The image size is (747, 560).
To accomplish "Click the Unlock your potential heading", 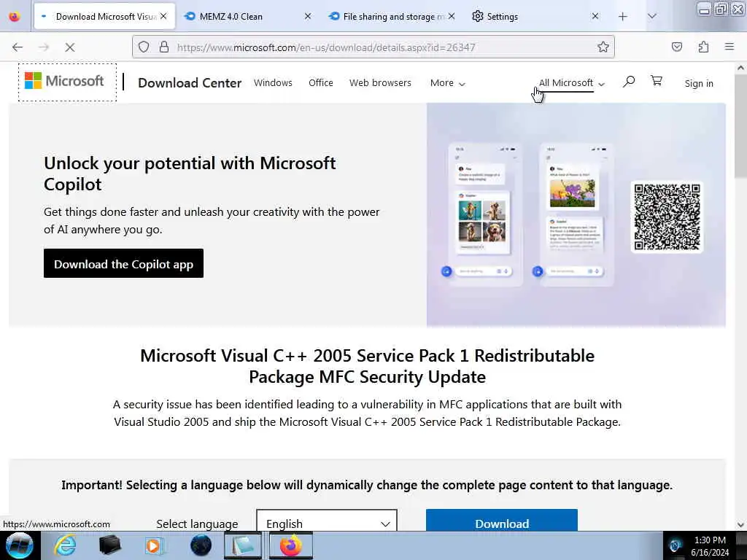I will coord(190,174).
